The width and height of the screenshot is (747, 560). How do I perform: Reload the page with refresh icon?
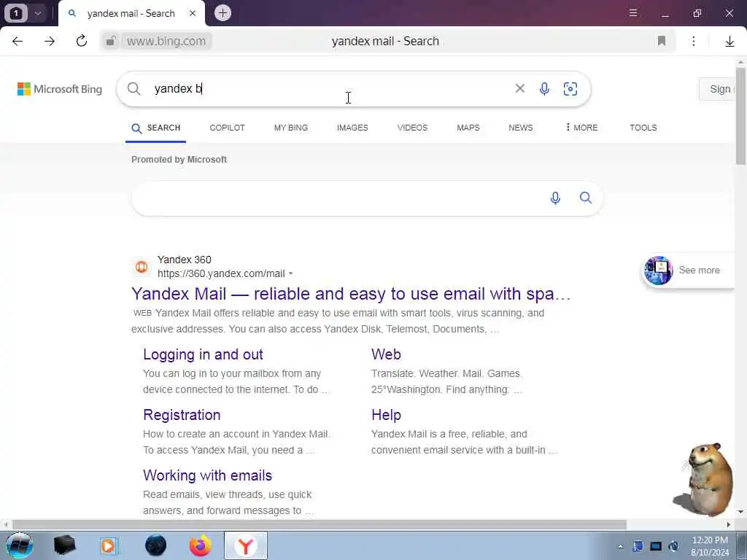click(x=82, y=41)
